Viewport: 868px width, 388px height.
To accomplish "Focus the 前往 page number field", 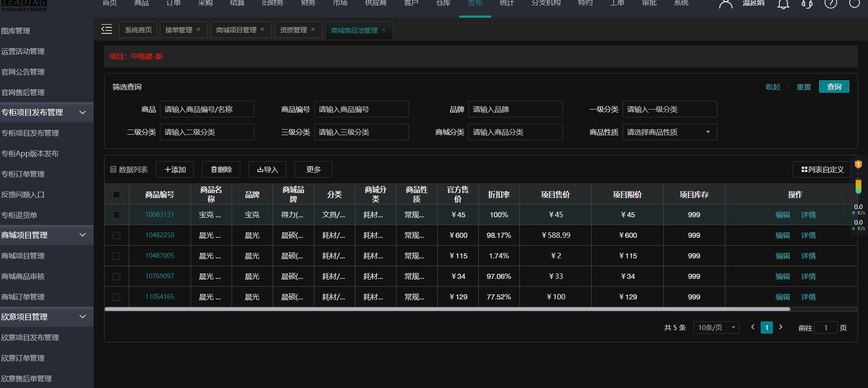I will click(826, 328).
